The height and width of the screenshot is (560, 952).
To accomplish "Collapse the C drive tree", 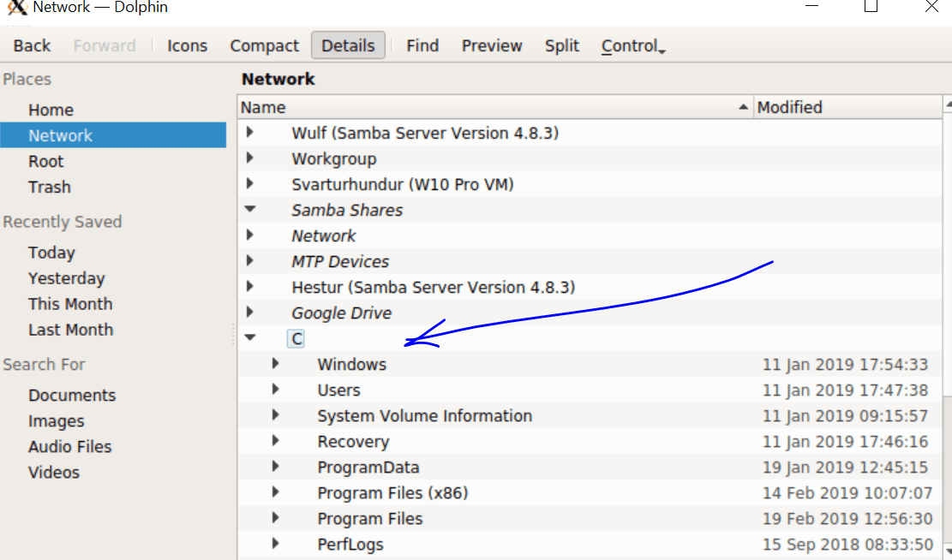I will tap(249, 337).
